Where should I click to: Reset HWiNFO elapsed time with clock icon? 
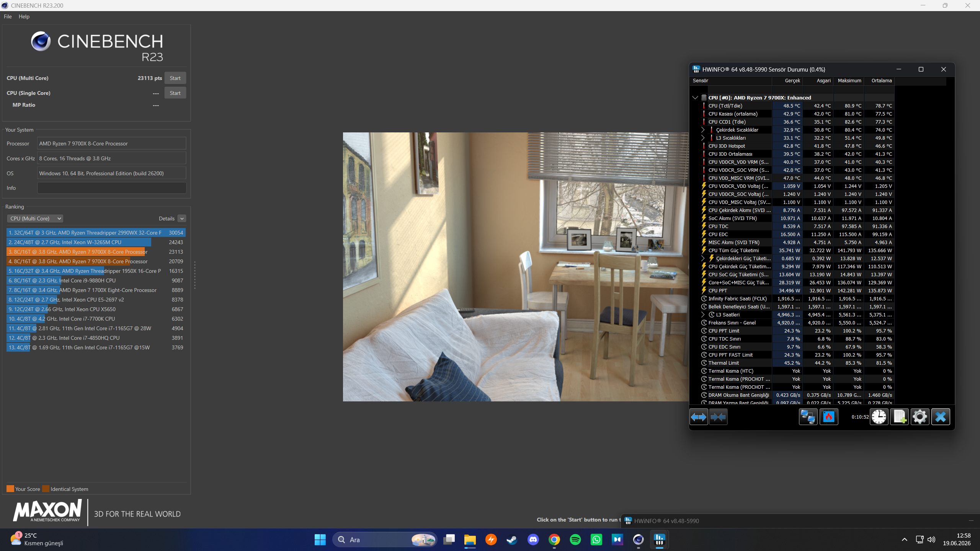click(879, 417)
